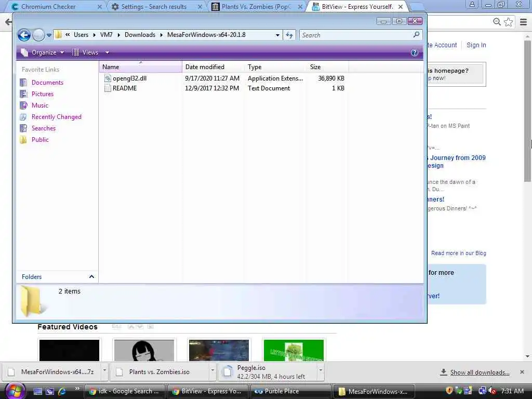The image size is (532, 399).
Task: Open dropdown arrow for Plants vs. Zombies.iso
Action: coord(212,370)
